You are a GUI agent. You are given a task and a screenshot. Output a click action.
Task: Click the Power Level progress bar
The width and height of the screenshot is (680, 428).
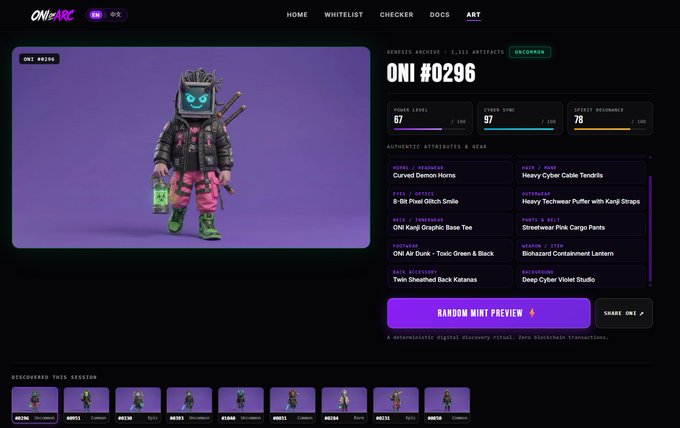[430, 129]
